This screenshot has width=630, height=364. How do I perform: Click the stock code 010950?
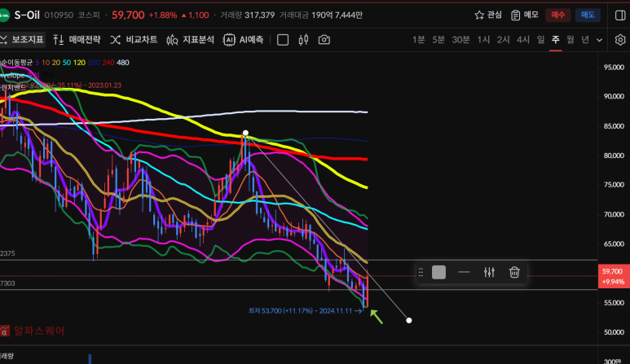coord(59,15)
